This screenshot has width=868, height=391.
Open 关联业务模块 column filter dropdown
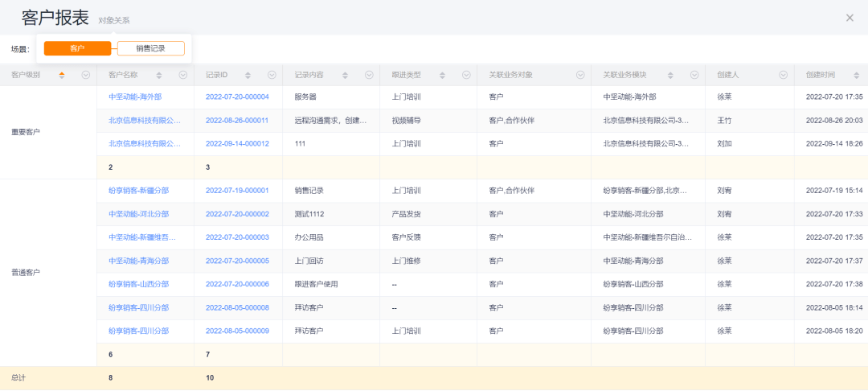click(694, 76)
